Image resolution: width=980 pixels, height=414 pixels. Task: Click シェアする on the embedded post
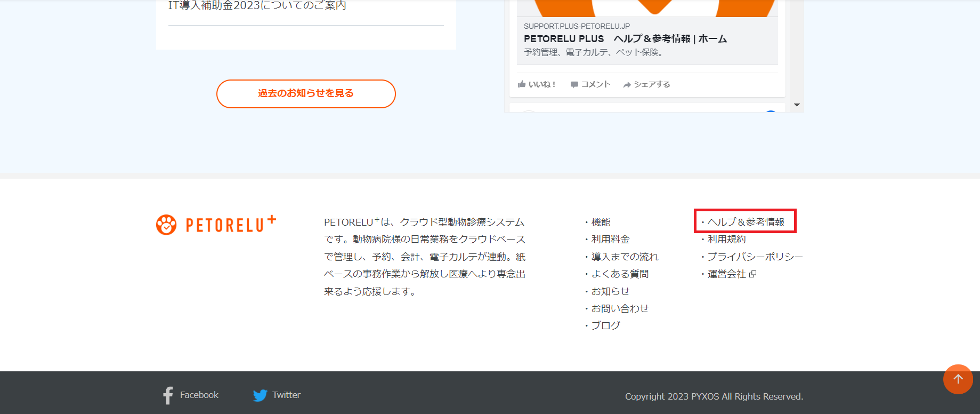pyautogui.click(x=646, y=84)
